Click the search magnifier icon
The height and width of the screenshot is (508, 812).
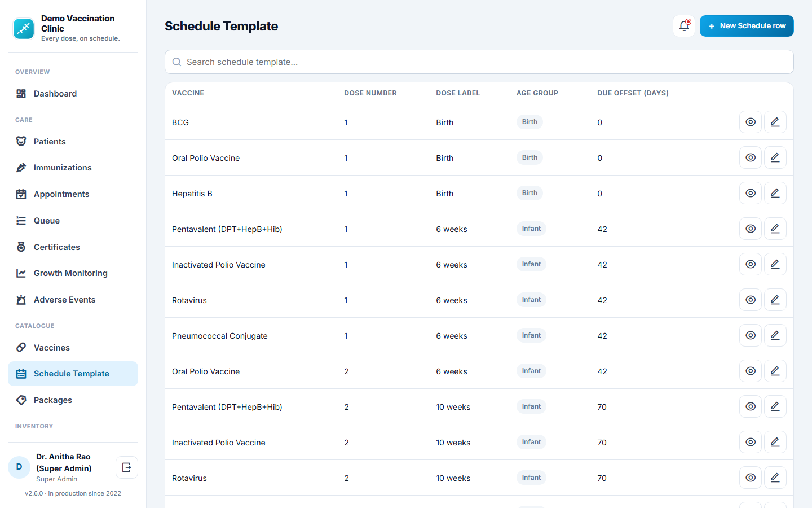[176, 62]
